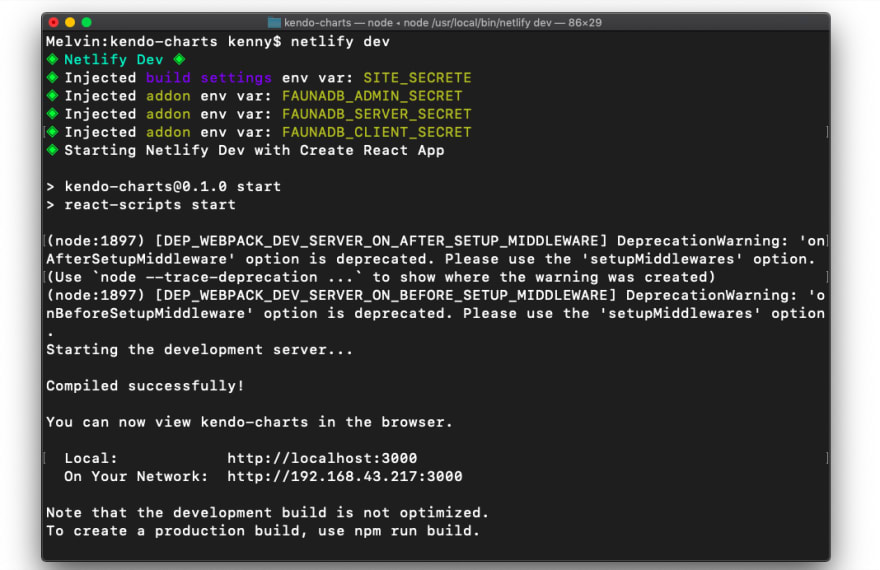880x570 pixels.
Task: Click the folder icon in title bar
Action: pyautogui.click(x=274, y=23)
